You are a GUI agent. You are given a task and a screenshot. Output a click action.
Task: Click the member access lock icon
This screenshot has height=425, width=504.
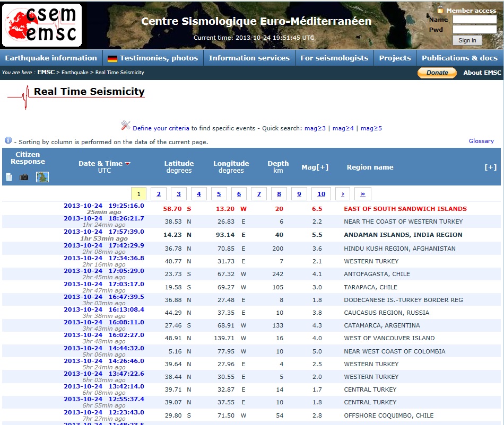(440, 10)
